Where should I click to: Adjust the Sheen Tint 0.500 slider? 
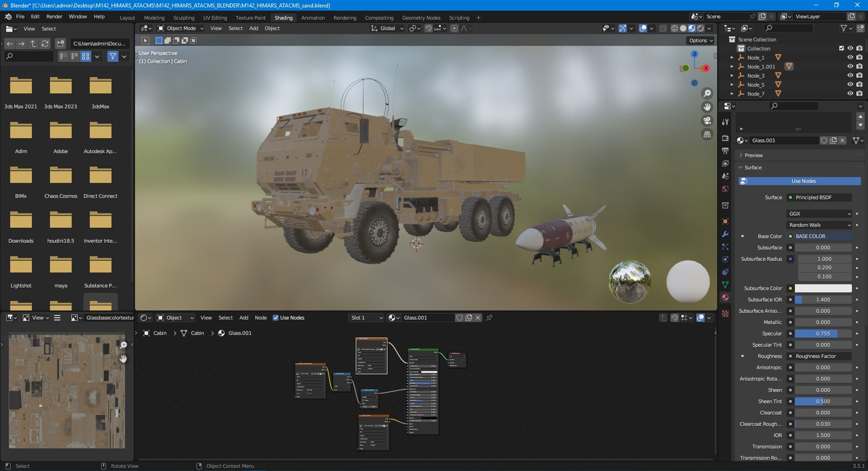click(823, 401)
